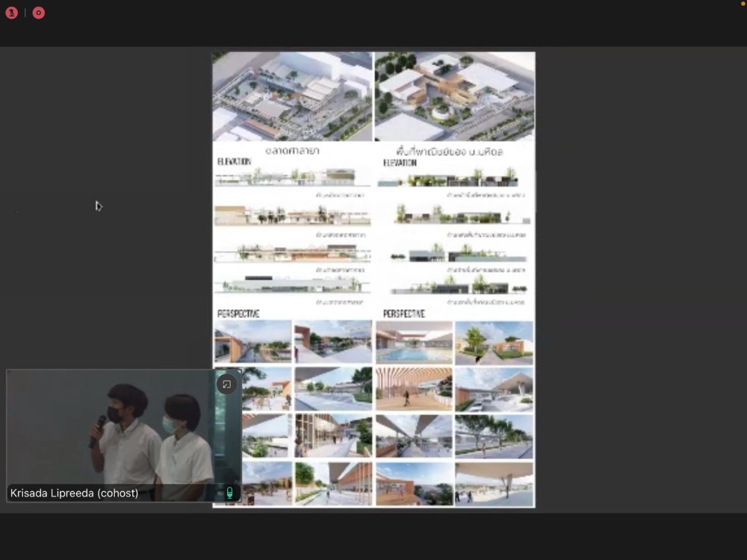This screenshot has width=747, height=560.
Task: Click the Thai title under the left aerial render
Action: [293, 150]
